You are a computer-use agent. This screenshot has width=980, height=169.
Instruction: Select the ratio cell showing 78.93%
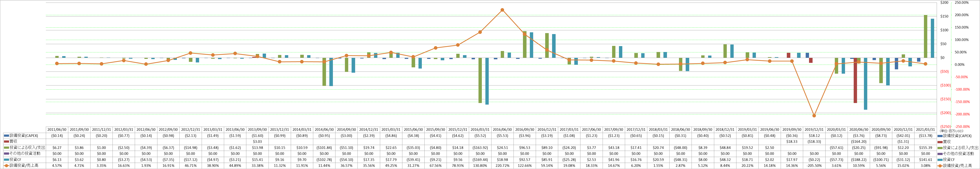[458, 166]
